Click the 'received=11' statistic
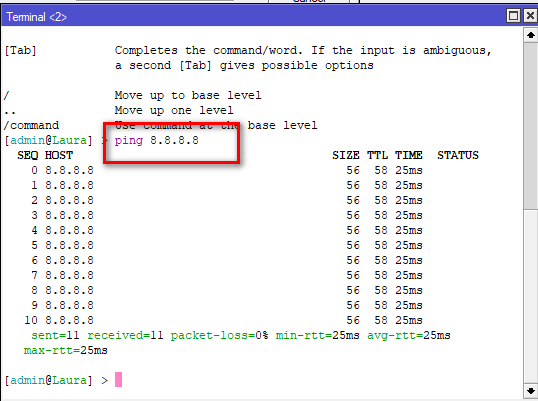The width and height of the screenshot is (538, 401). tap(125, 335)
